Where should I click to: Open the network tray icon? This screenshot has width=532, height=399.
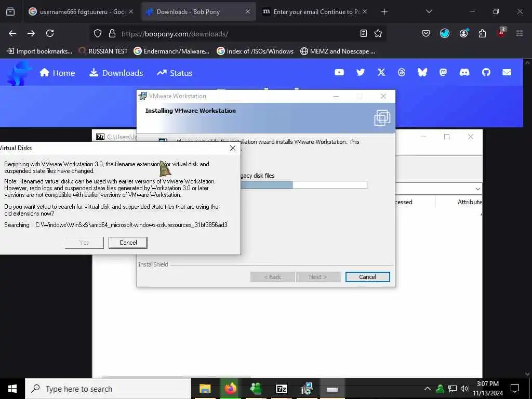tap(453, 389)
